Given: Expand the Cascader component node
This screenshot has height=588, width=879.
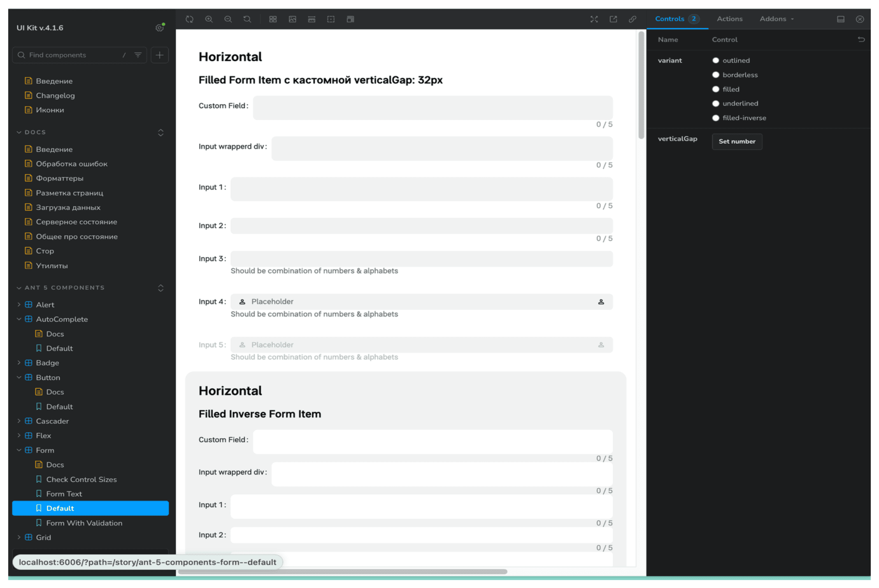Looking at the screenshot, I should pos(19,421).
